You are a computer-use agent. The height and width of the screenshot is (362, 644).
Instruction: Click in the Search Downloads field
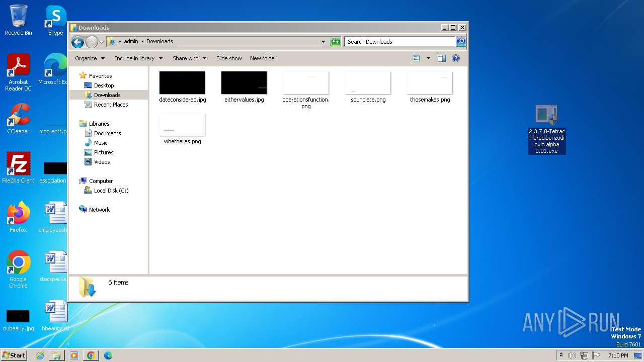click(x=400, y=42)
